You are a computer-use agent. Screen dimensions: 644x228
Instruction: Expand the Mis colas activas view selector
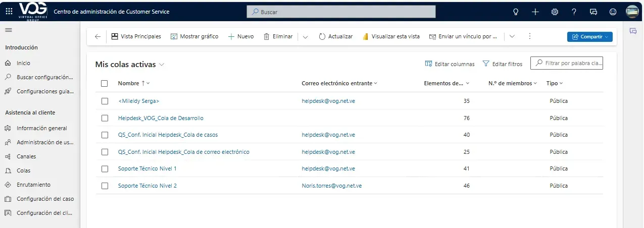[x=162, y=65]
